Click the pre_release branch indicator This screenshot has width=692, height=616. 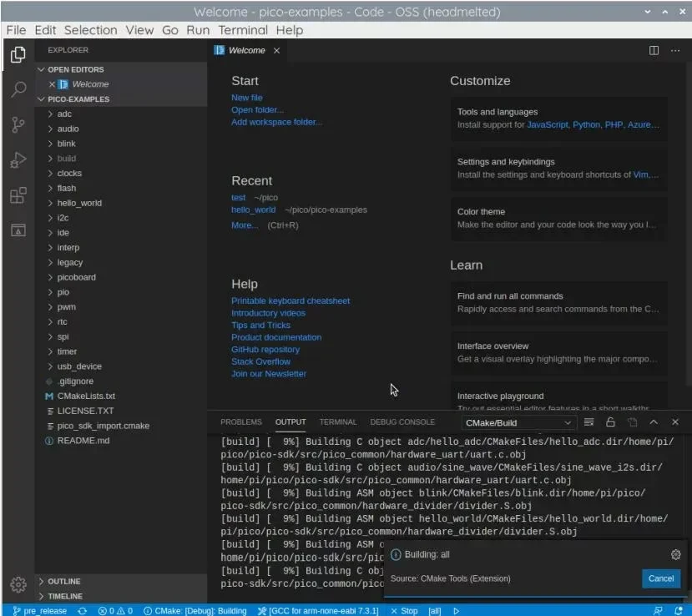tap(40, 611)
